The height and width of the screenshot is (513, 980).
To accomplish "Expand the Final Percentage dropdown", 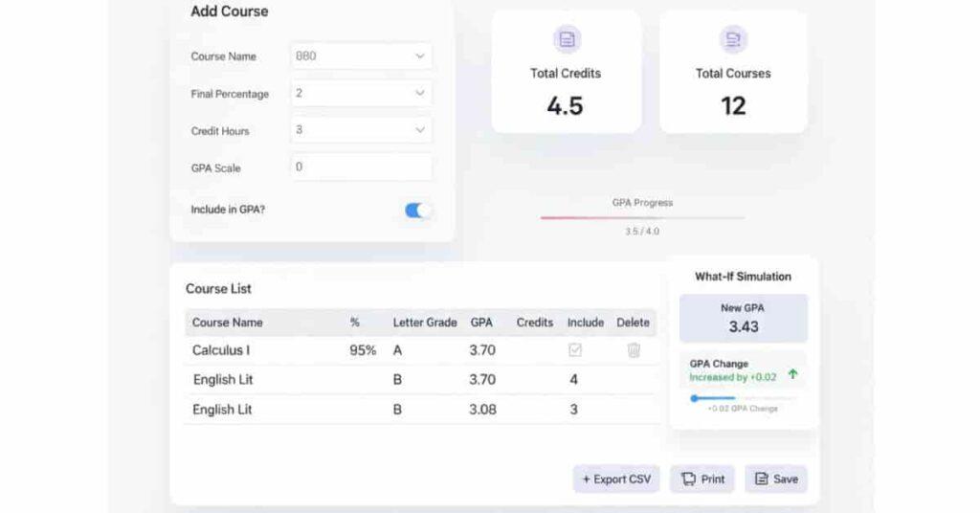I will coord(361,94).
